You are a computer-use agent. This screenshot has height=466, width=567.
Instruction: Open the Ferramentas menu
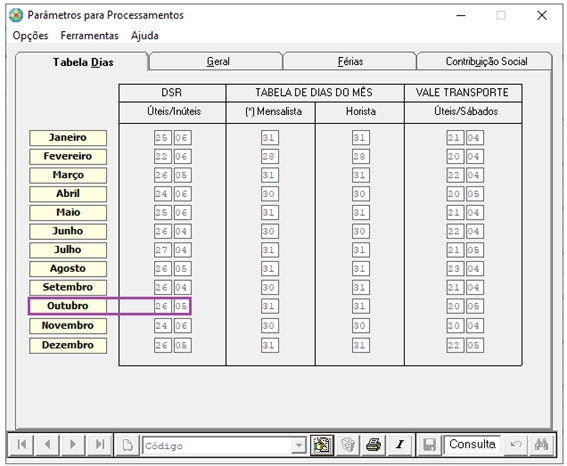[x=89, y=35]
